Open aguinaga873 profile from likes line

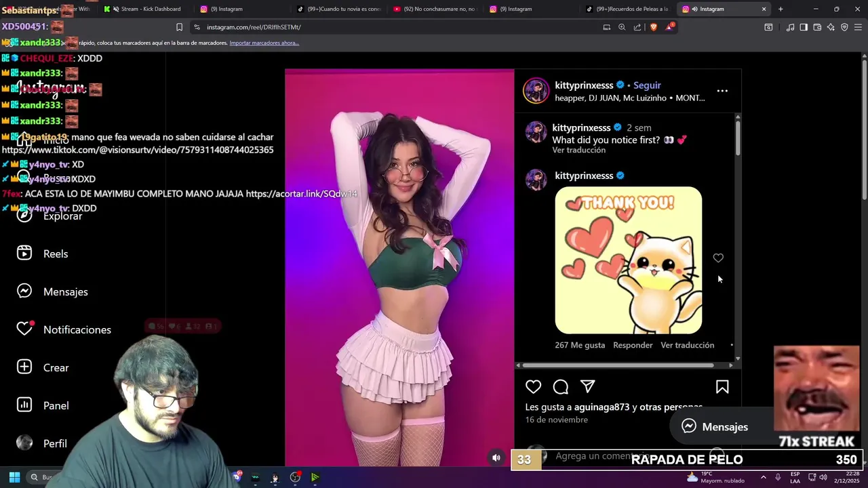pyautogui.click(x=601, y=407)
